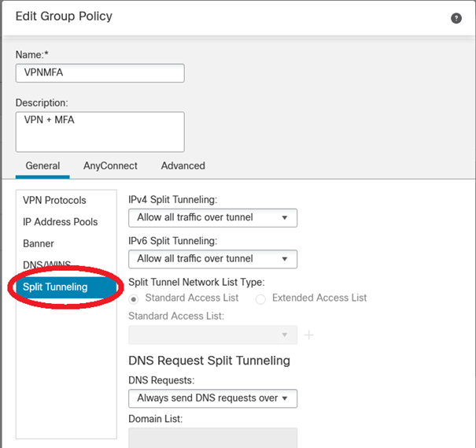The image size is (476, 448).
Task: Select Extended Access List radio button
Action: click(x=260, y=299)
